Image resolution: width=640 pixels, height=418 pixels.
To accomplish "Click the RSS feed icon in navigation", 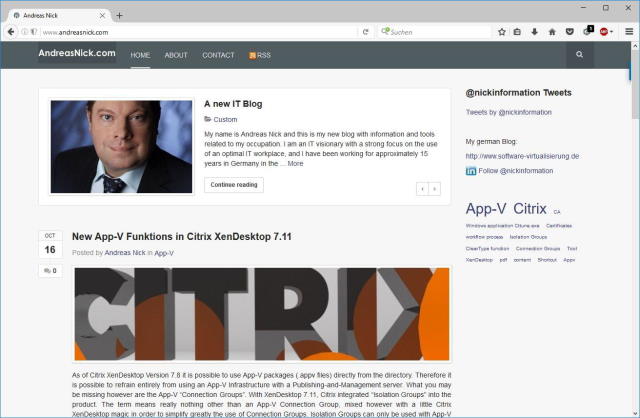I will [x=252, y=55].
